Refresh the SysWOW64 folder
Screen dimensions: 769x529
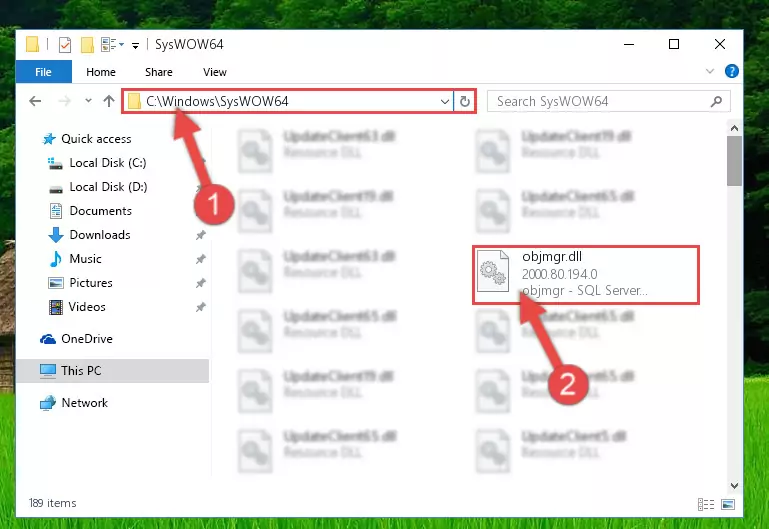click(464, 101)
